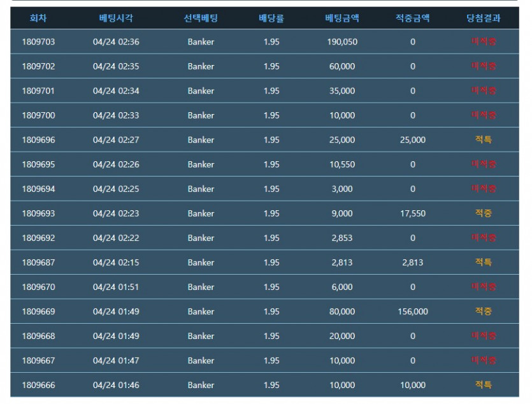Click winning amount 2,813 in row 1809687
The width and height of the screenshot is (532, 404).
click(x=413, y=263)
